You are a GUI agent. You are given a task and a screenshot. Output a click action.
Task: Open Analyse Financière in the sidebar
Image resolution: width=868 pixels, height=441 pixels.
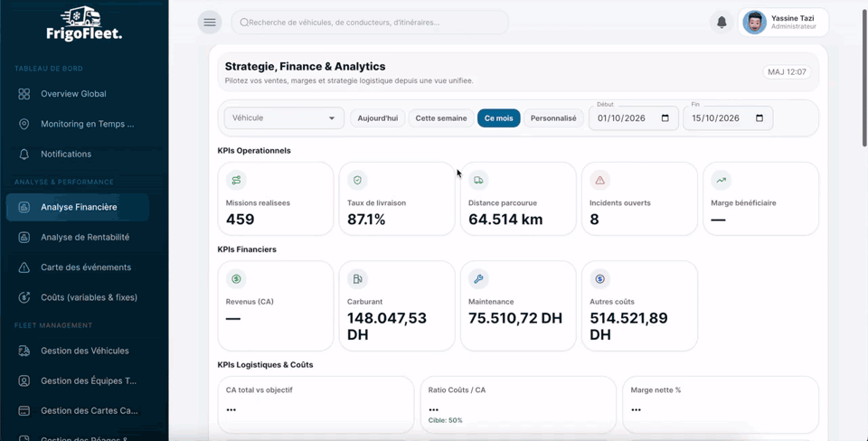78,208
